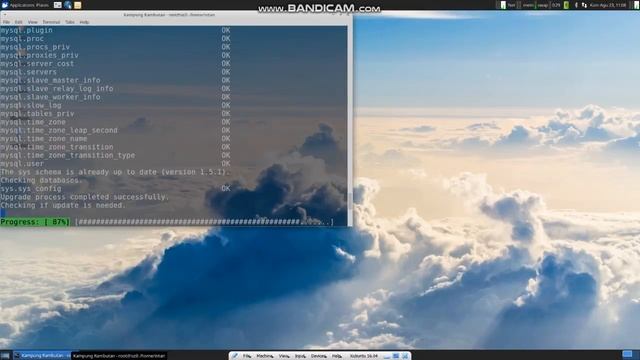This screenshot has width=640, height=360.
Task: Click the 'mysql.time_zone_name' line
Action: point(44,139)
